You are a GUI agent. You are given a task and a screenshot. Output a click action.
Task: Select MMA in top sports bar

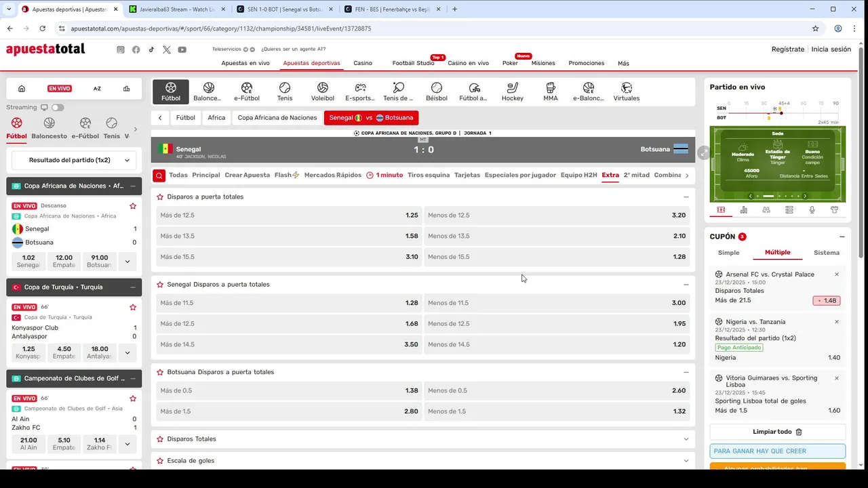pos(551,91)
